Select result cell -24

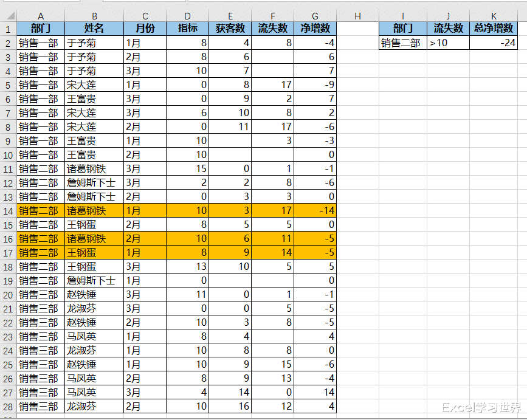tap(494, 43)
